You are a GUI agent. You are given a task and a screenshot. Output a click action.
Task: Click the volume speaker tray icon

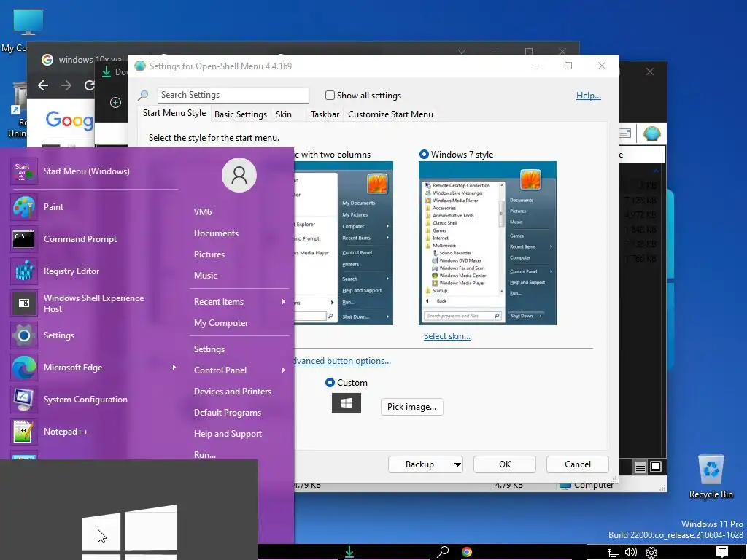[631, 553]
